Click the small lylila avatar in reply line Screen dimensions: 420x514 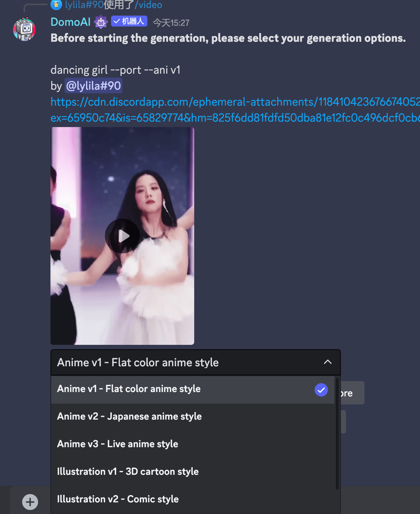pos(56,5)
